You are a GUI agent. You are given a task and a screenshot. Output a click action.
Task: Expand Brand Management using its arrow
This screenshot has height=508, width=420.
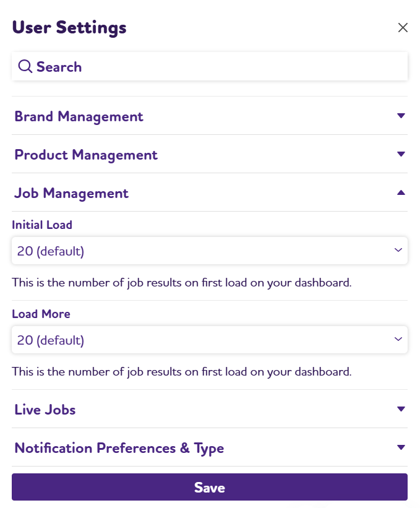tap(401, 116)
